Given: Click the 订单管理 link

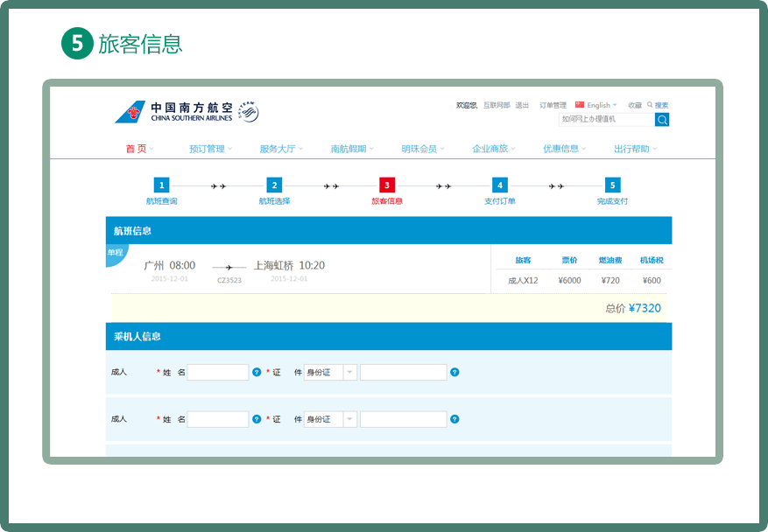Looking at the screenshot, I should coord(553,105).
